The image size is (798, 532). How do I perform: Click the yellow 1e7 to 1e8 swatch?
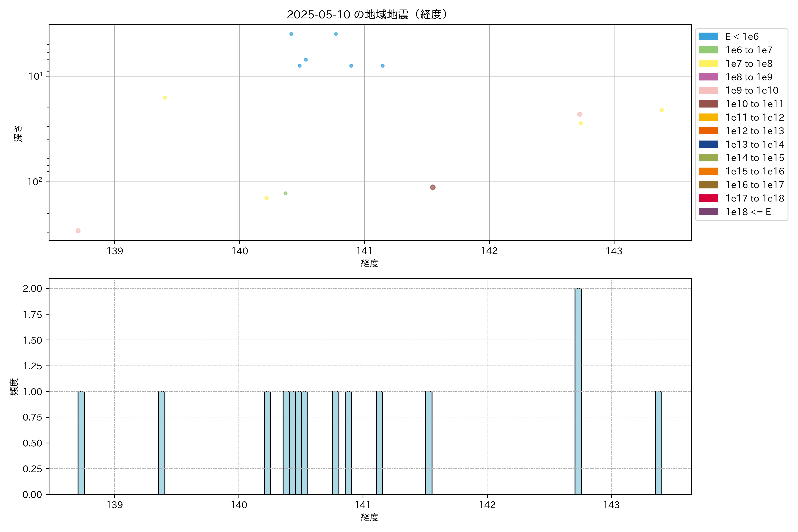click(x=708, y=63)
